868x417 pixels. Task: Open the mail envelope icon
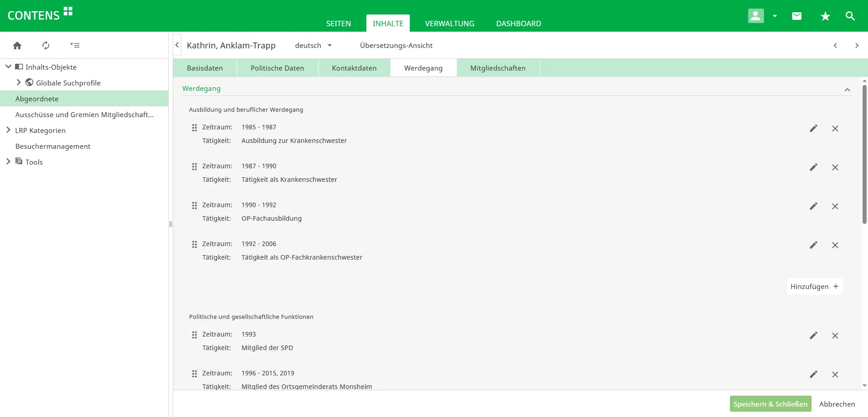pos(797,16)
